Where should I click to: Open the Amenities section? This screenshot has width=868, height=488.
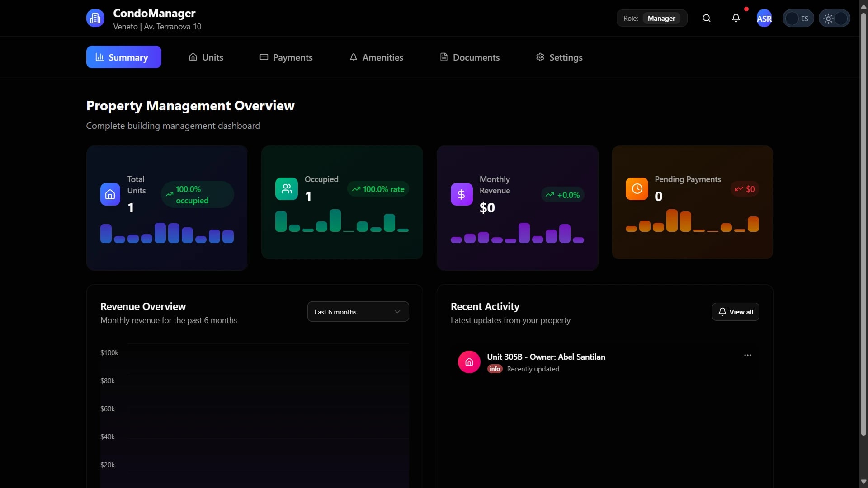click(376, 57)
